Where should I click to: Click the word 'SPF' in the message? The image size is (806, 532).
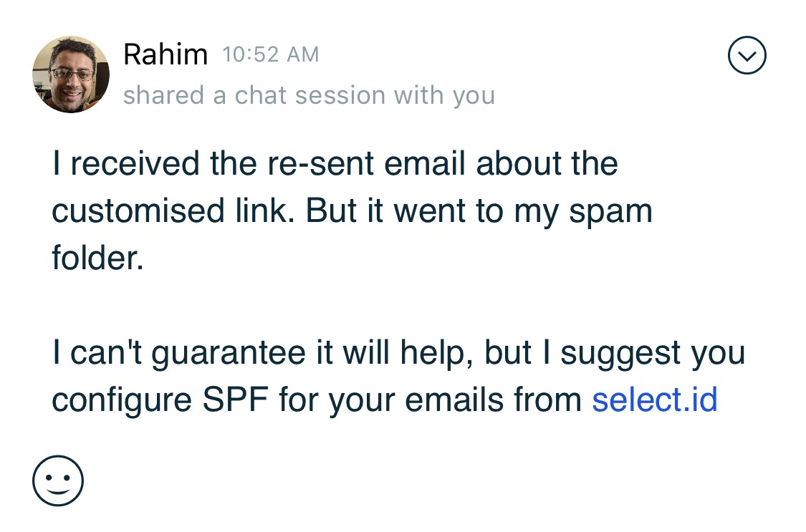pyautogui.click(x=235, y=400)
